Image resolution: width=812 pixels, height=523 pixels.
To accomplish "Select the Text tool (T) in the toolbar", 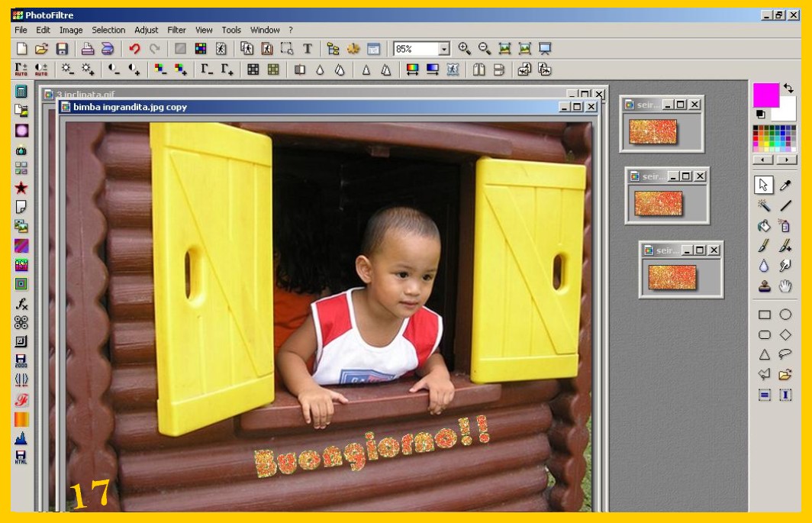I will pyautogui.click(x=308, y=49).
